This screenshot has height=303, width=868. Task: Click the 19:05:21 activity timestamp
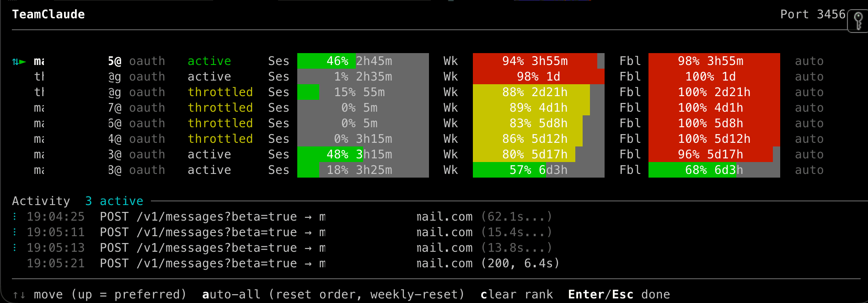(x=56, y=263)
